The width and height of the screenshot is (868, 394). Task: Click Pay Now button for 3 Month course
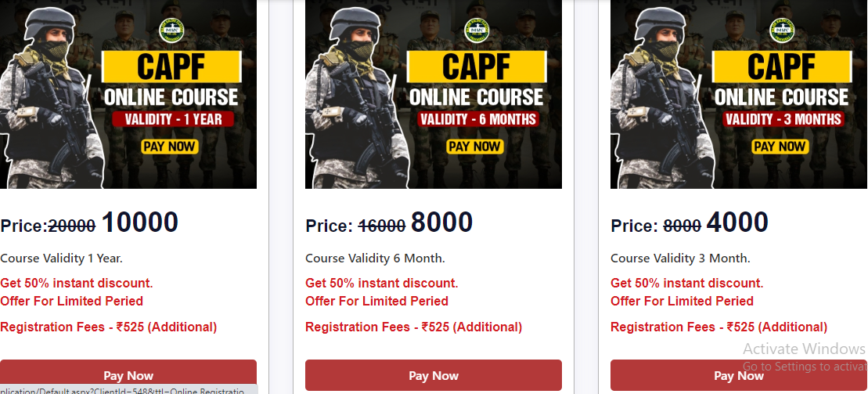pos(739,375)
